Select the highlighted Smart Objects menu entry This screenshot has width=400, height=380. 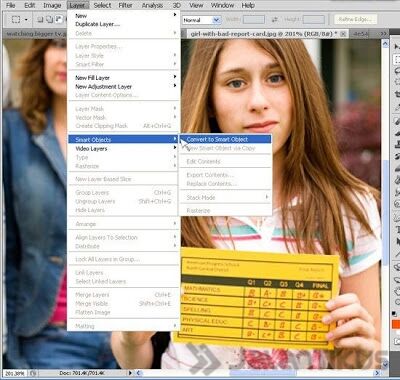(124, 139)
